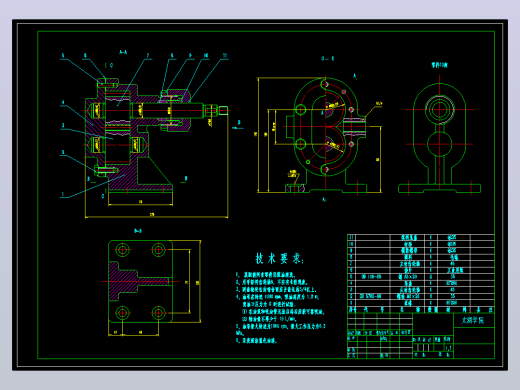Select the 太湖学院 title block cell
The image size is (520, 390).
pos(474,320)
